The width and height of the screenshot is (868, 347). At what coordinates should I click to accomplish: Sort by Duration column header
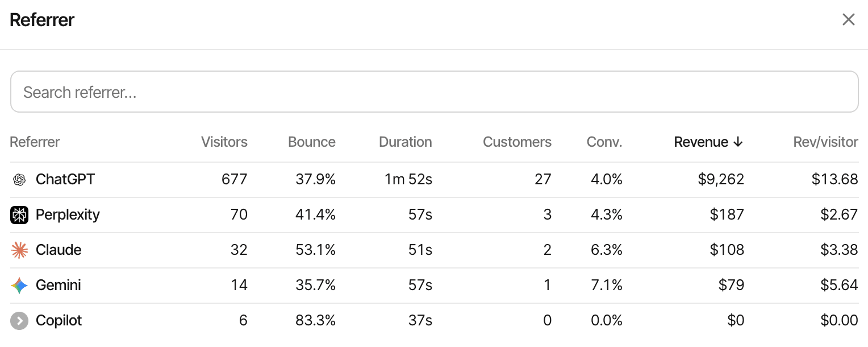tap(406, 142)
